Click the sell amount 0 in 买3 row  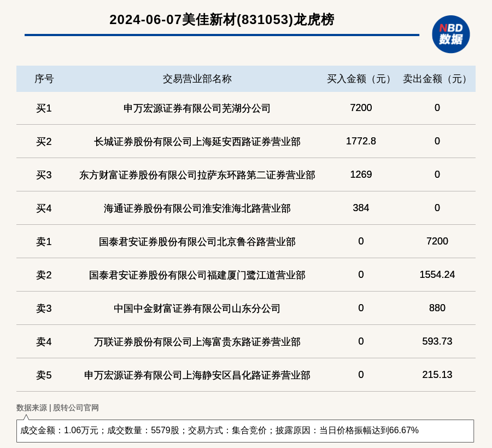coord(437,174)
